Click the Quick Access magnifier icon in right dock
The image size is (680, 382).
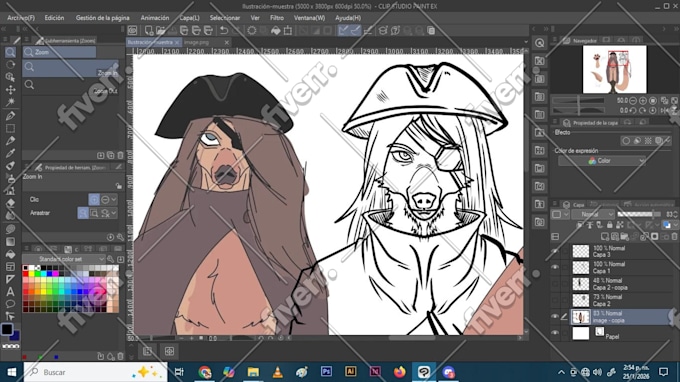539,43
